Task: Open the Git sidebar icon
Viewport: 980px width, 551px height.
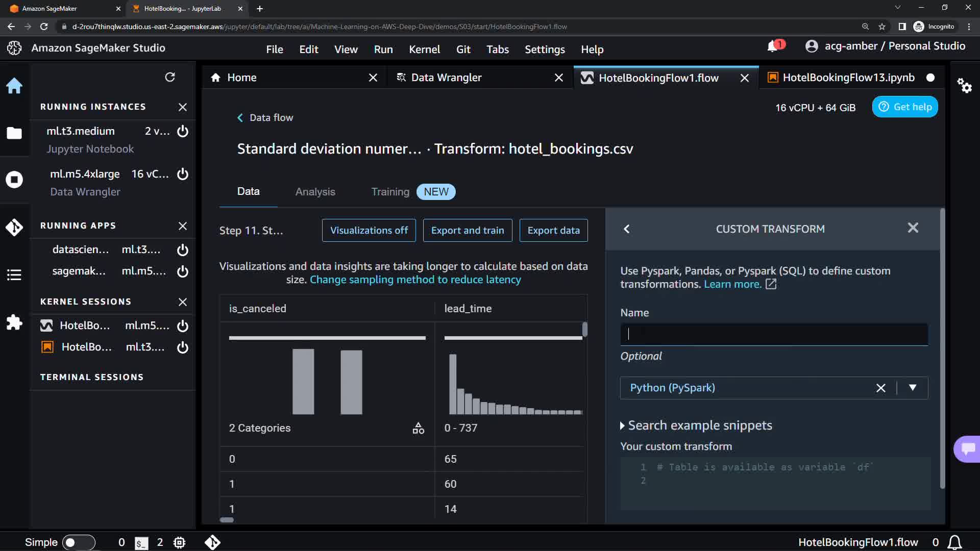Action: (14, 227)
